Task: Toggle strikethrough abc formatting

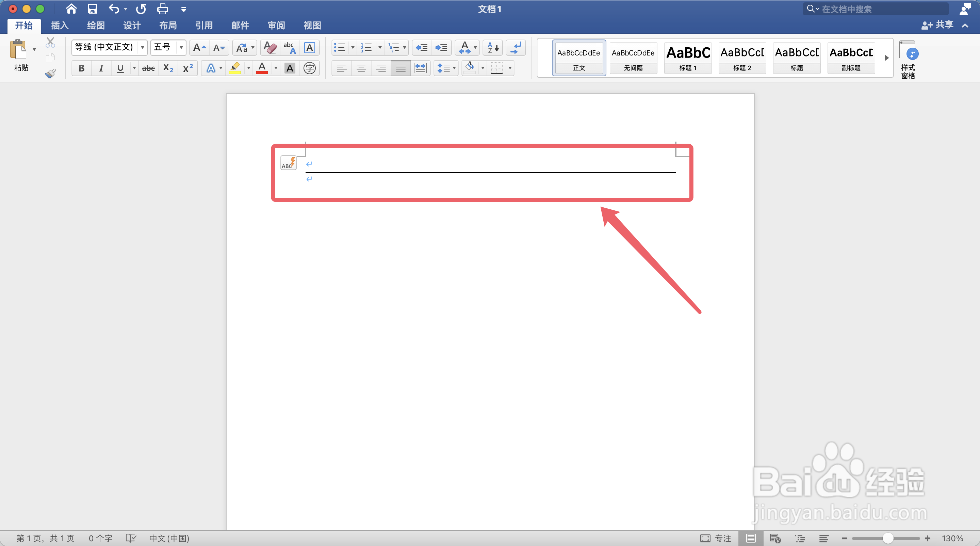Action: coord(148,68)
